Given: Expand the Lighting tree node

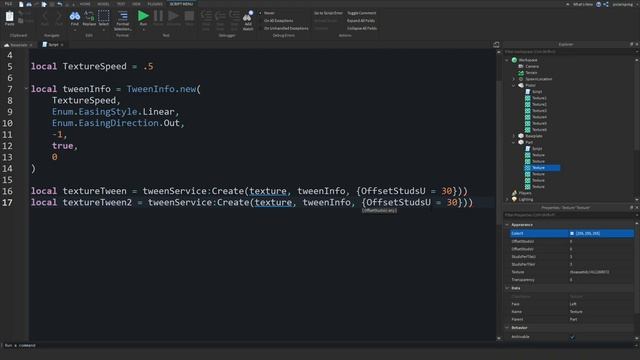Looking at the screenshot, I should (x=507, y=199).
